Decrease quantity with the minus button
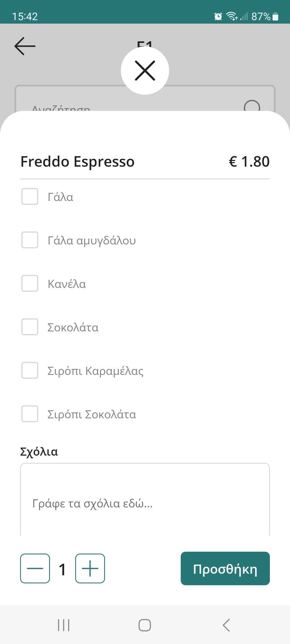This screenshot has width=290, height=644. (35, 568)
